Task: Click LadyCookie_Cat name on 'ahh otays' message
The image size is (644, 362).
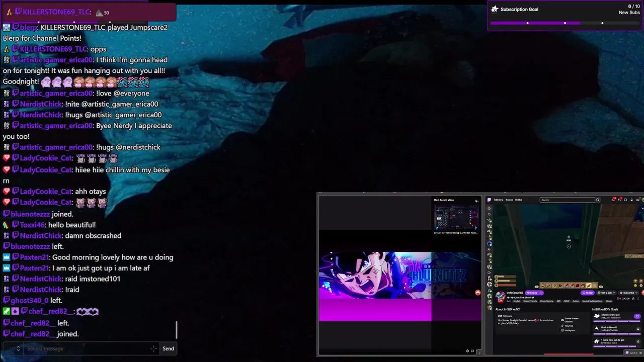Action: 46,192
